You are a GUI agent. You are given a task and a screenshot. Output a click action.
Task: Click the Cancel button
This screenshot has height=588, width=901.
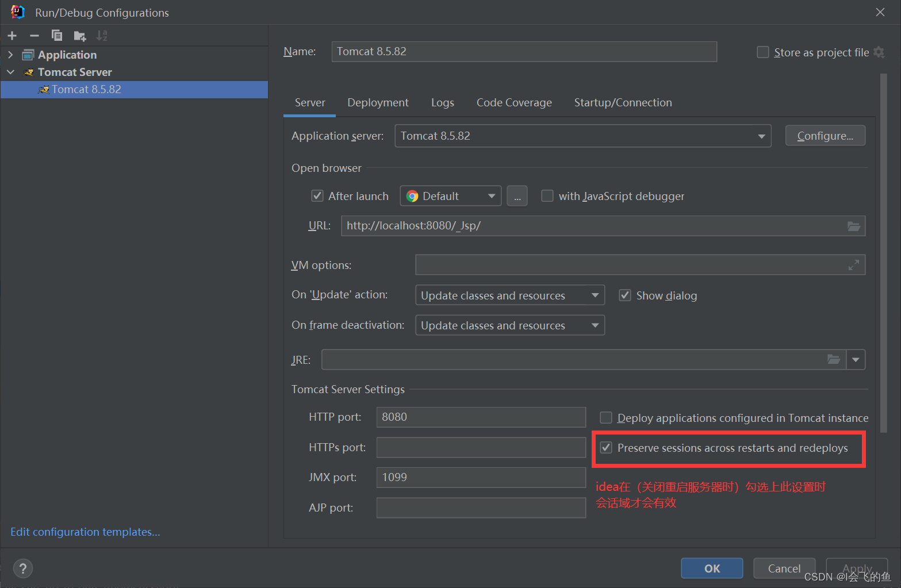coord(784,568)
